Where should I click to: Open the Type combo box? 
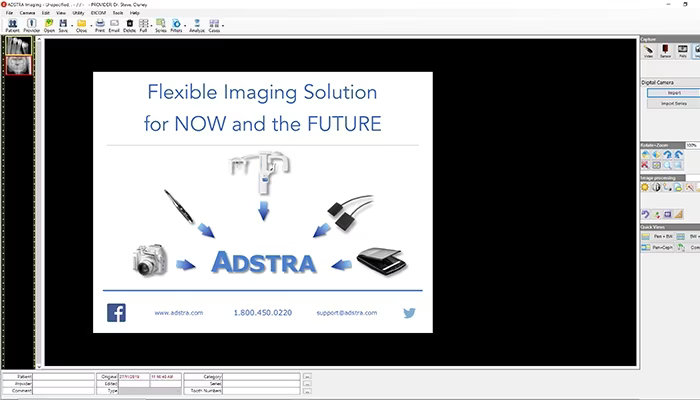[x=150, y=391]
